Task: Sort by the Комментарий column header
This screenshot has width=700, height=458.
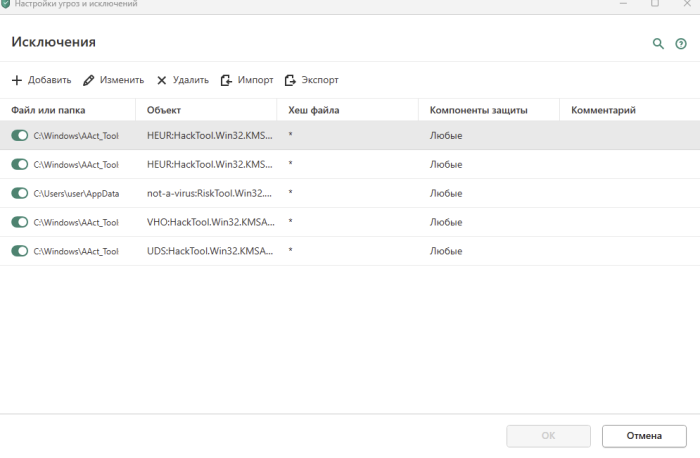Action: 630,110
